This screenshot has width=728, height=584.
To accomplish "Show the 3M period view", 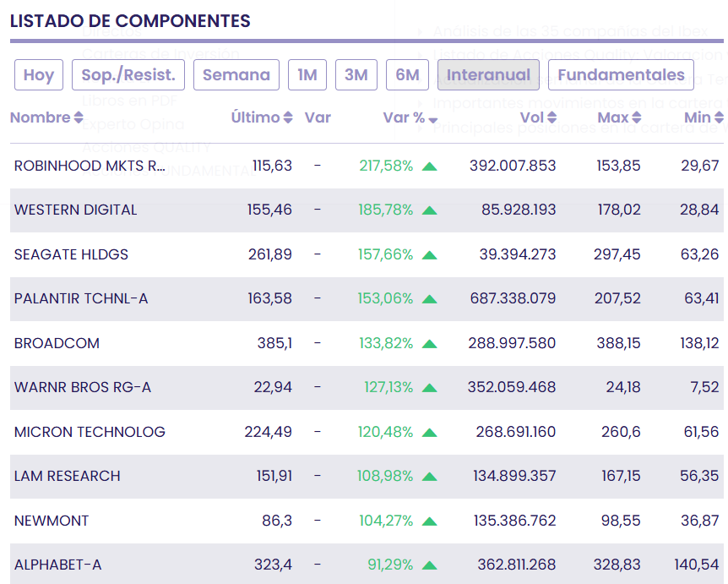I will click(356, 75).
